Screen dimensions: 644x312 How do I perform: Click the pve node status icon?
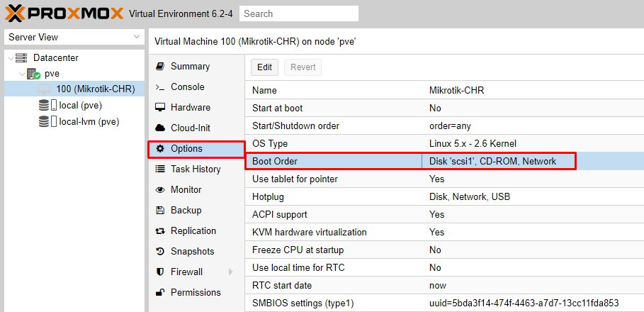click(x=34, y=74)
